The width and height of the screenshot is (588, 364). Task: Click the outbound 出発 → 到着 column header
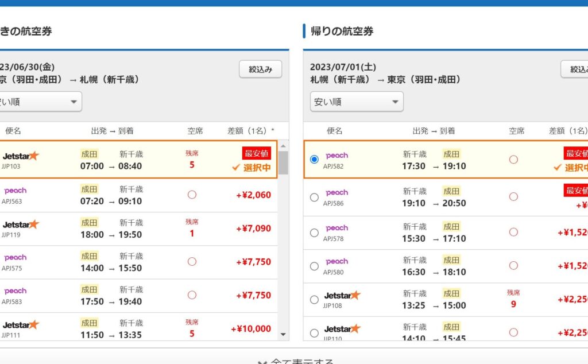click(x=112, y=131)
